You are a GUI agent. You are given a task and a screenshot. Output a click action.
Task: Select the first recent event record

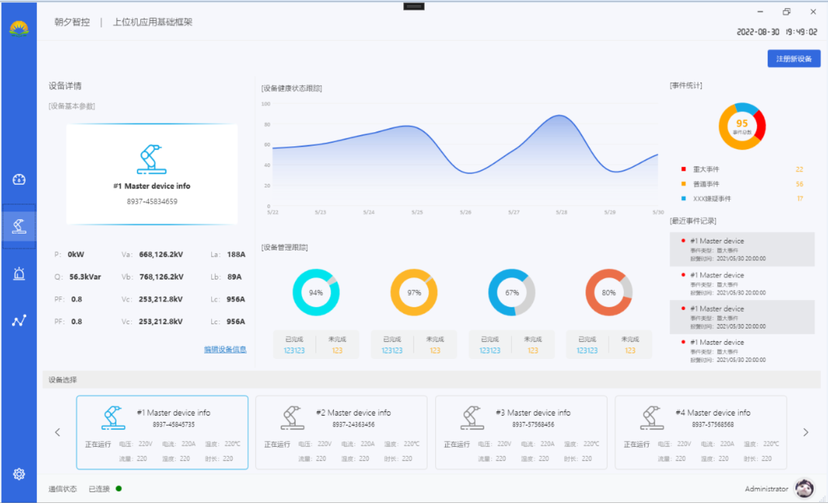coord(742,249)
